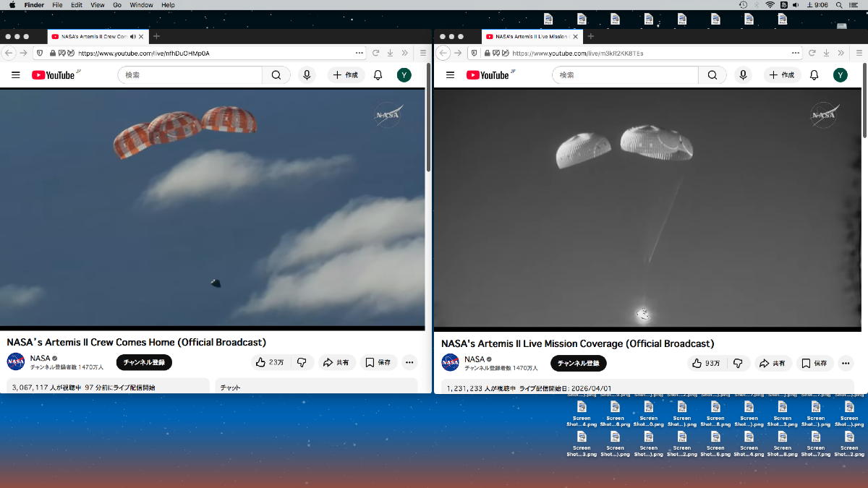Click voice search microphone in right window
868x488 pixels.
point(742,75)
